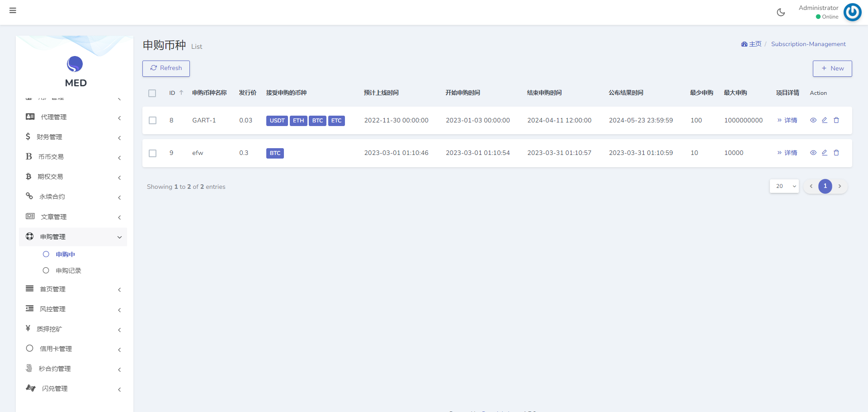Delete the efw row via trash icon
Screen dimensions: 868x412
836,153
